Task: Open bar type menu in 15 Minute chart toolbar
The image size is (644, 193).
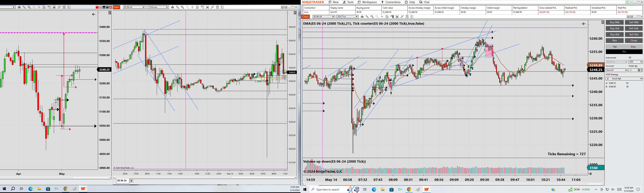Action: (x=172, y=7)
